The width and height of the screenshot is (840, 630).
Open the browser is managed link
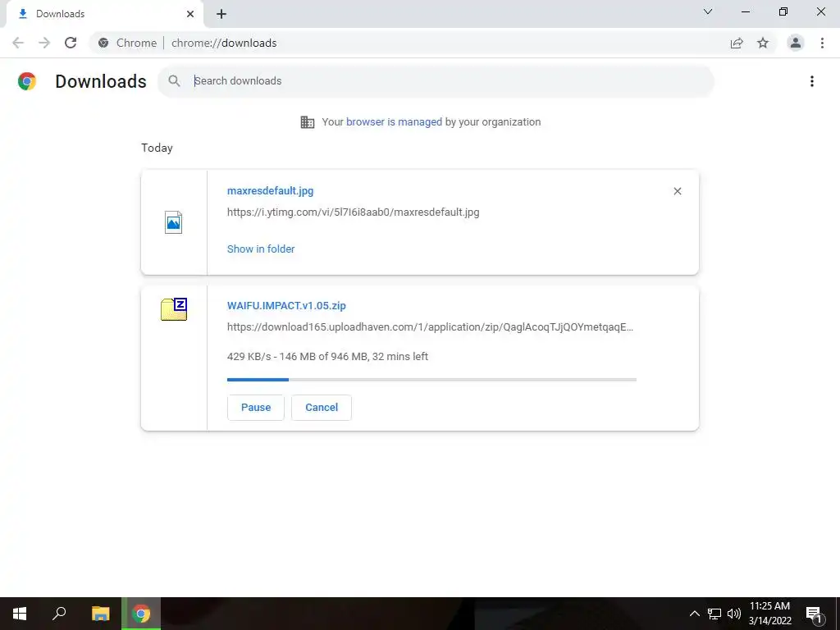(394, 121)
